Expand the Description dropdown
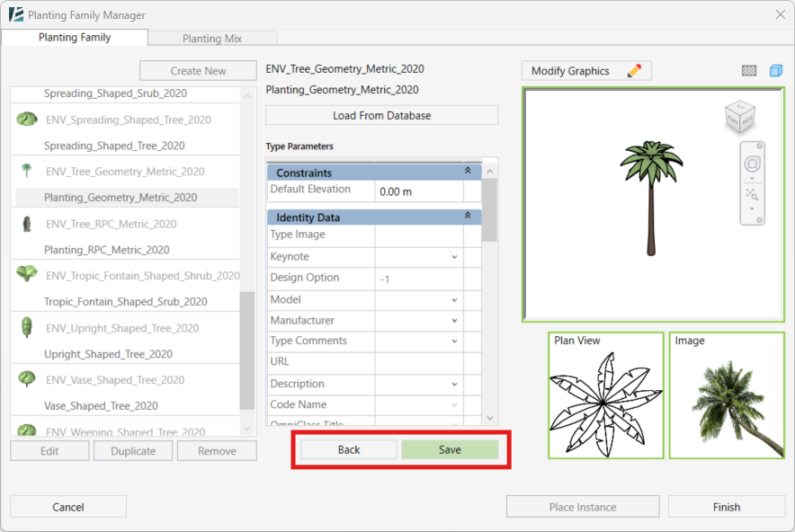This screenshot has height=532, width=795. click(x=454, y=385)
